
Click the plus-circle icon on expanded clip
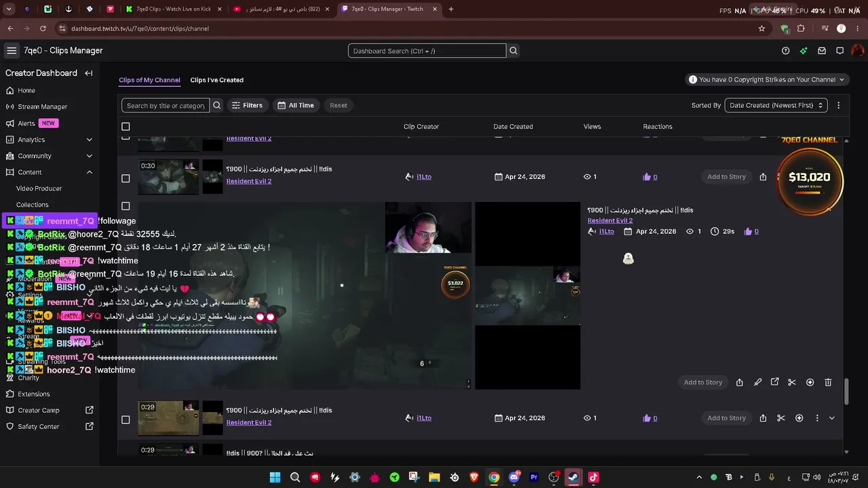click(810, 382)
